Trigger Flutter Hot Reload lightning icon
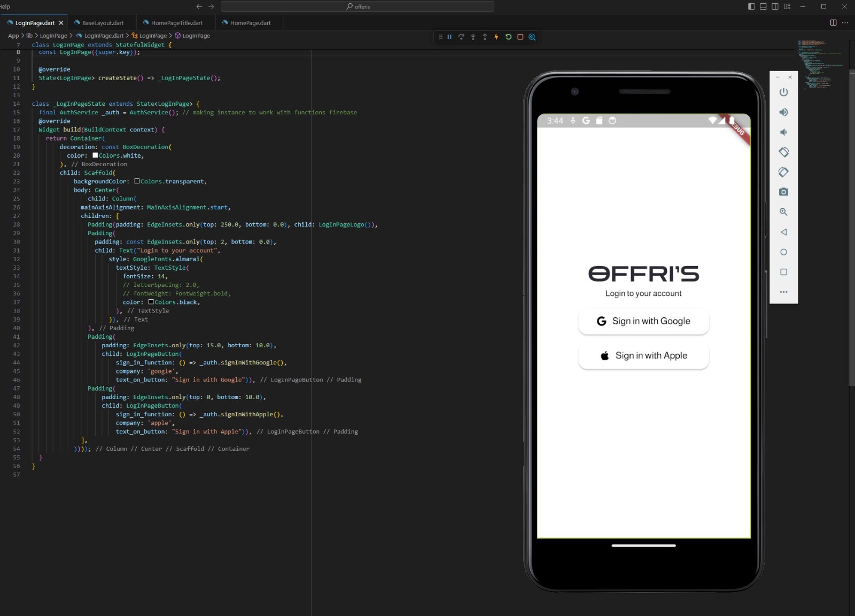Viewport: 855px width, 616px height. tap(496, 37)
